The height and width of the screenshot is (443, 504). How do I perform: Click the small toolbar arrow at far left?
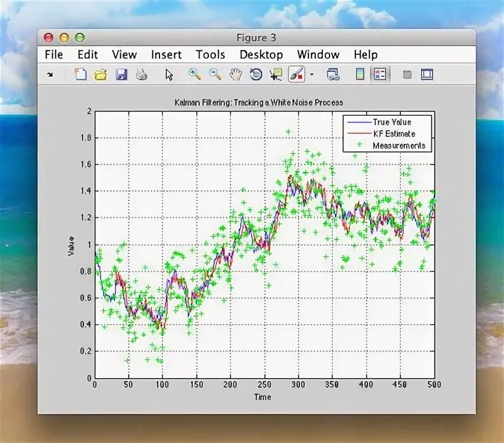point(50,75)
